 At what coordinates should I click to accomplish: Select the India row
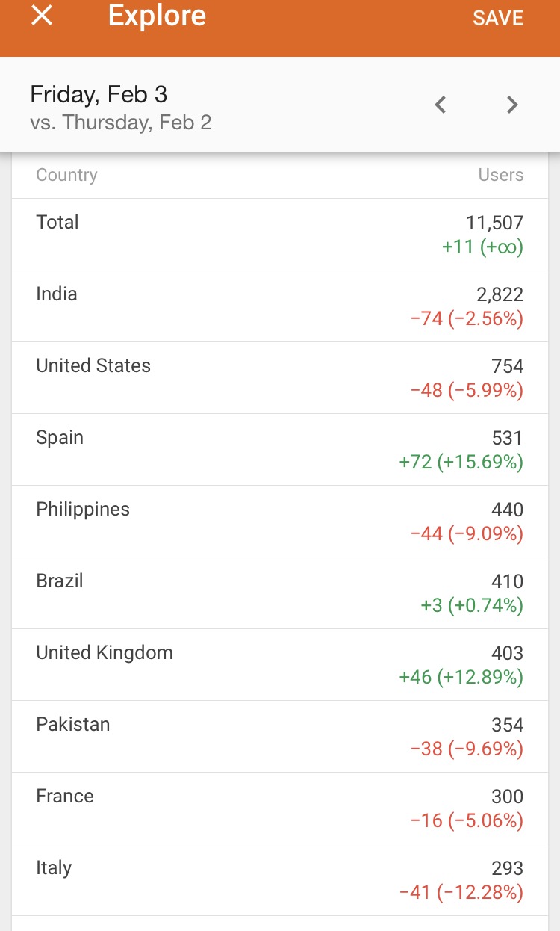pos(280,306)
